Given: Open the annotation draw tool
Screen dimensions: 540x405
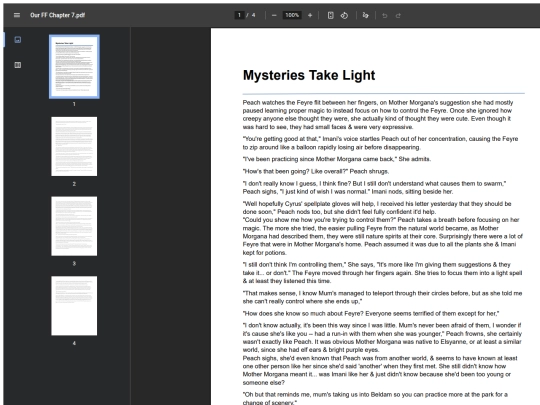Looking at the screenshot, I should click(365, 15).
